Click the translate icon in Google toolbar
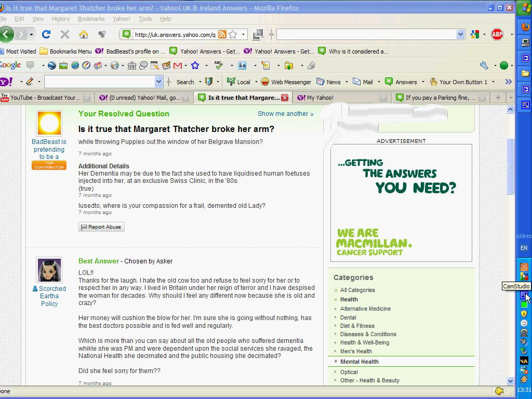 pos(242,65)
